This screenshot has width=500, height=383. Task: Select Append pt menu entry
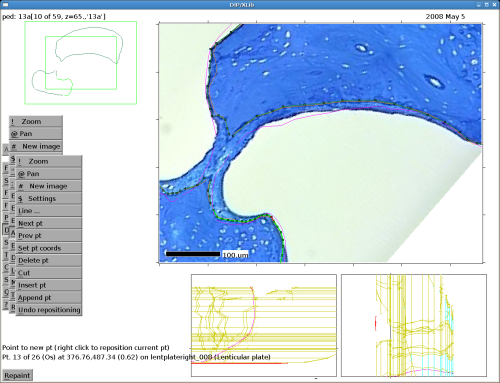point(49,297)
